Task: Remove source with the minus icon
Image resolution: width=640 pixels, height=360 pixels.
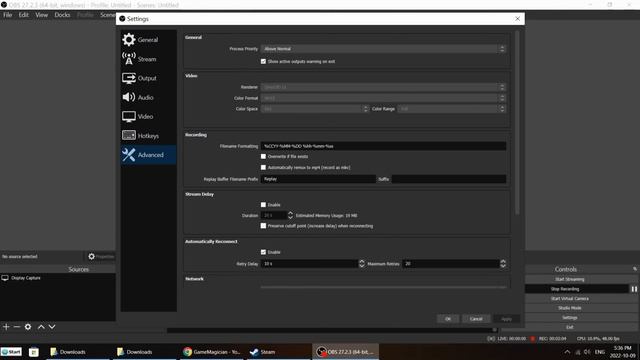Action: (x=17, y=327)
